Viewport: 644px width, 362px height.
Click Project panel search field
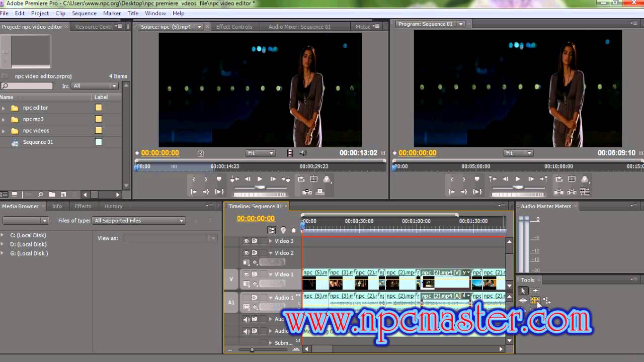click(x=27, y=86)
